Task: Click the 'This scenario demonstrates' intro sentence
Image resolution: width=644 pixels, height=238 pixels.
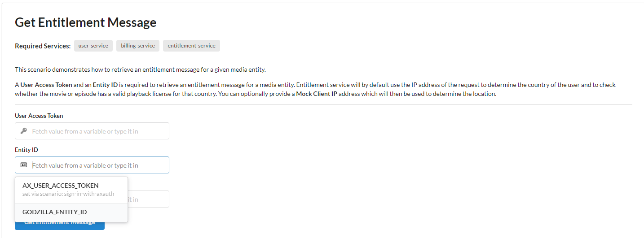Action: click(x=141, y=69)
